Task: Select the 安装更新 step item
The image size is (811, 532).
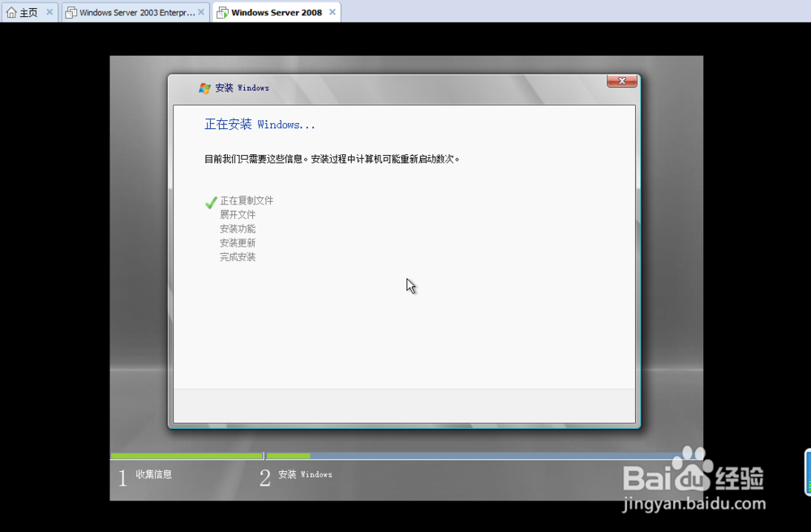Action: coord(237,242)
